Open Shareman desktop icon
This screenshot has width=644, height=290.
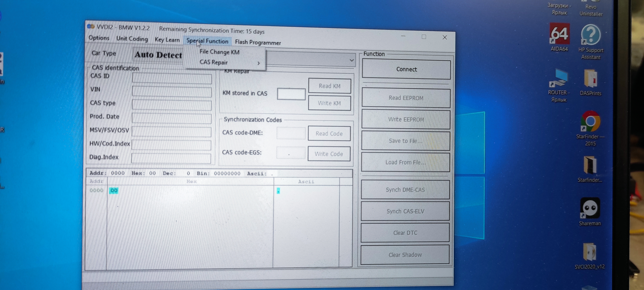coord(590,208)
